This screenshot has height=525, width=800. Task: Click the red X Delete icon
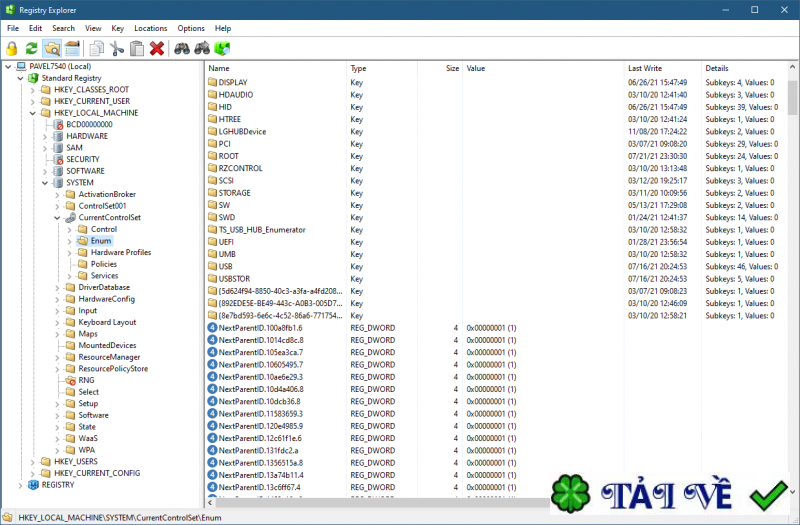[157, 48]
